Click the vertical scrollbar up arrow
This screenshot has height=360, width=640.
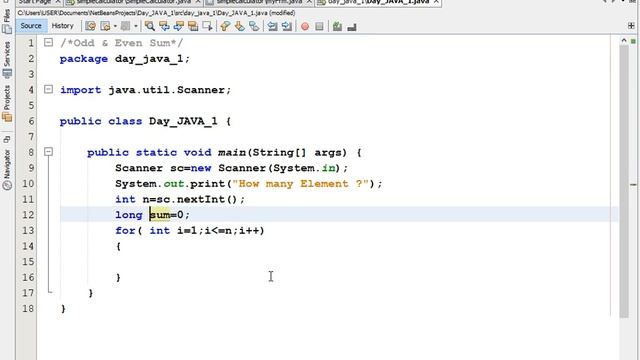[624, 40]
